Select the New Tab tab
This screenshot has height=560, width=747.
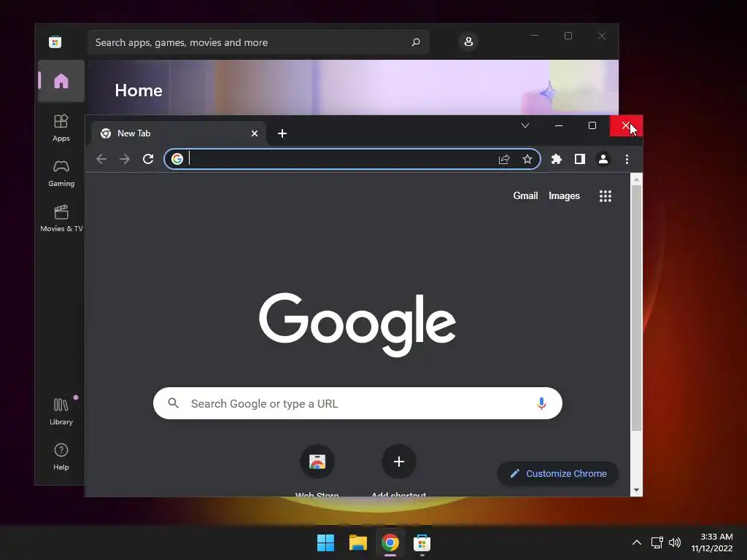(x=177, y=133)
